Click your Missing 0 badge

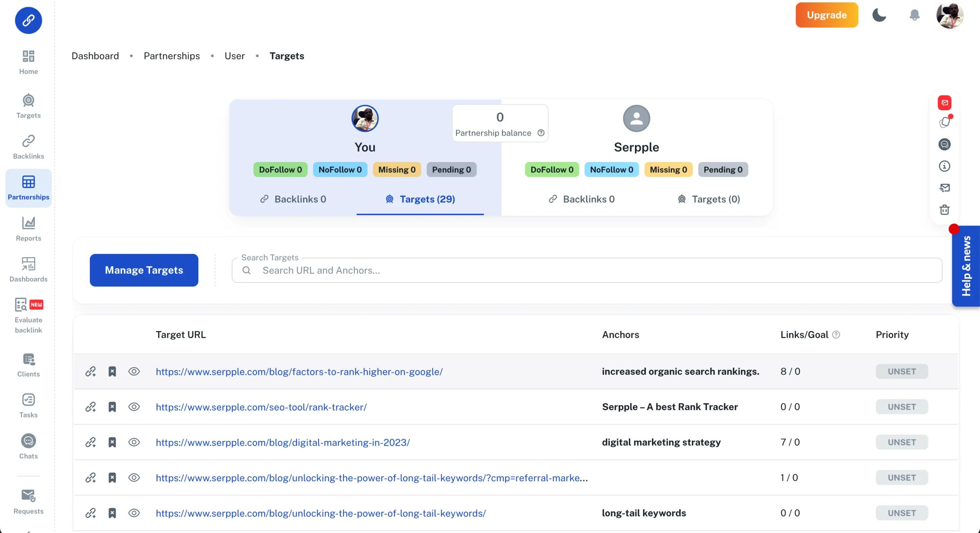click(x=397, y=170)
